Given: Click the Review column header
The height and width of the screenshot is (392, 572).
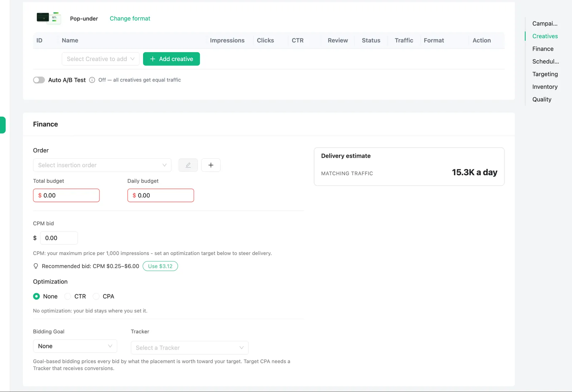Looking at the screenshot, I should coord(337,40).
